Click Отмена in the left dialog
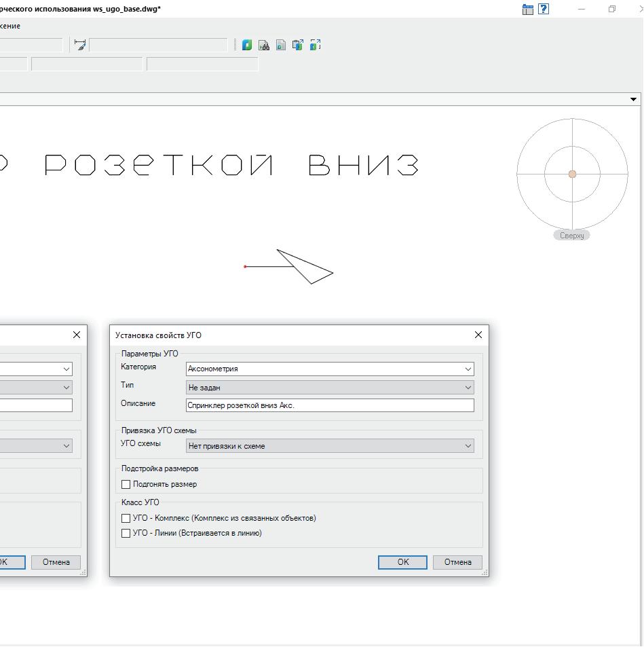 point(56,562)
